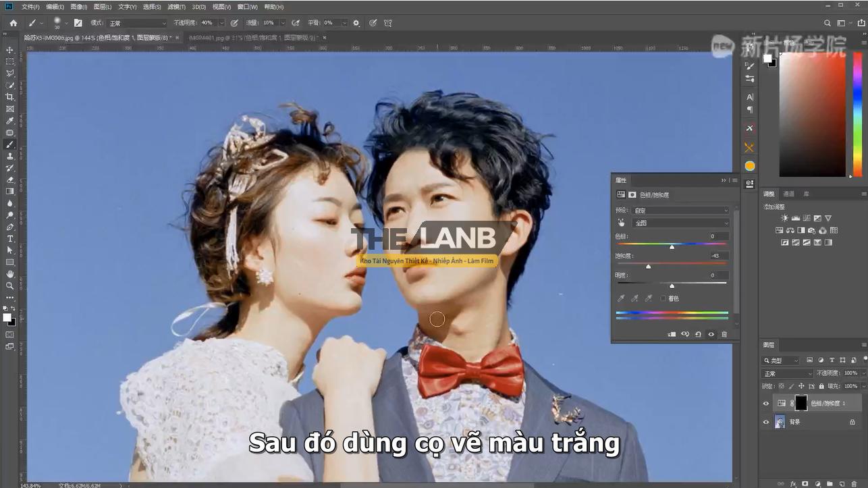Open the 滤镜(T) menu

[x=176, y=7]
